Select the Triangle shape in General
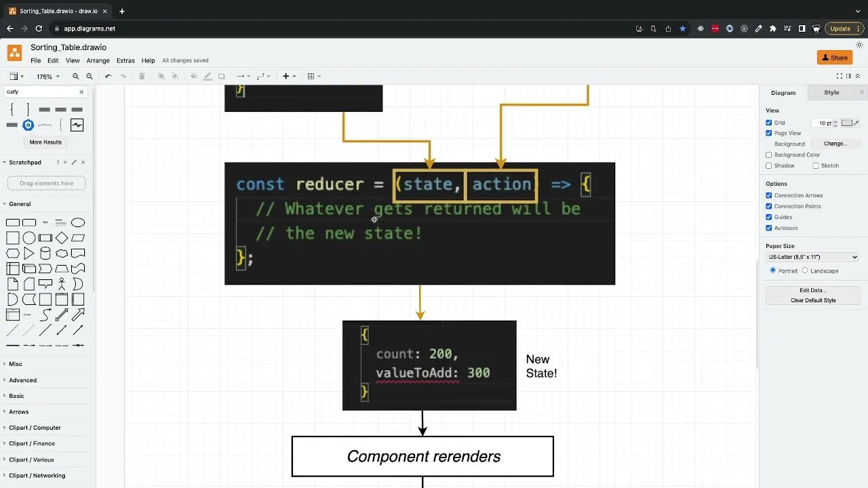The width and height of the screenshot is (868, 488). [x=29, y=253]
